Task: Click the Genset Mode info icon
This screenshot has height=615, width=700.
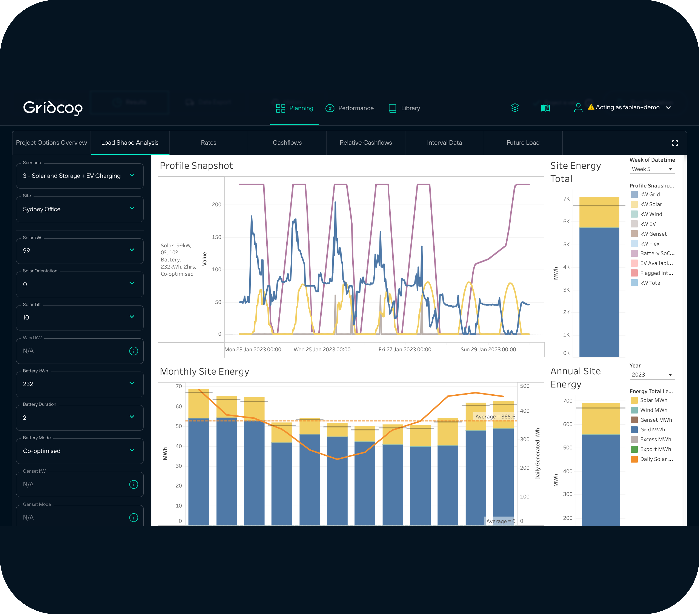Action: 134,517
